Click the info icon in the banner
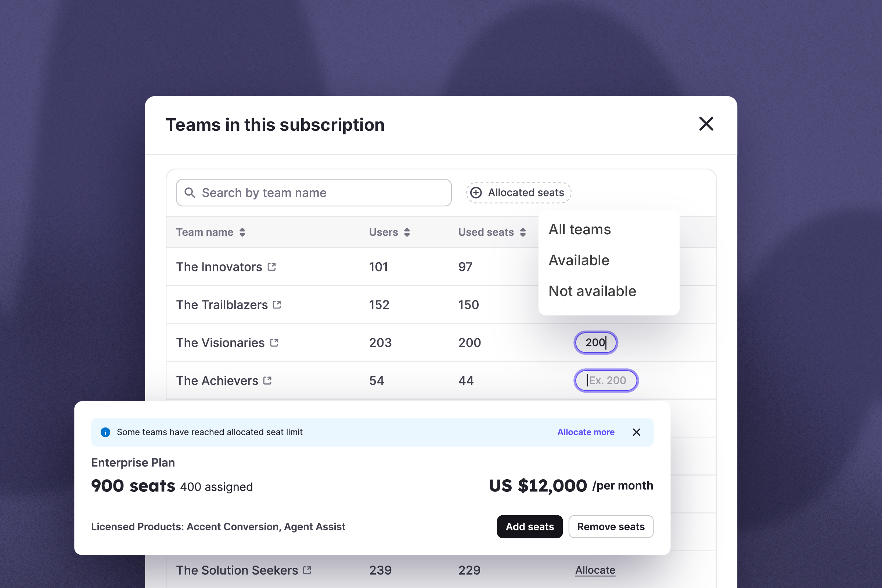Viewport: 882px width, 588px height. pyautogui.click(x=105, y=432)
